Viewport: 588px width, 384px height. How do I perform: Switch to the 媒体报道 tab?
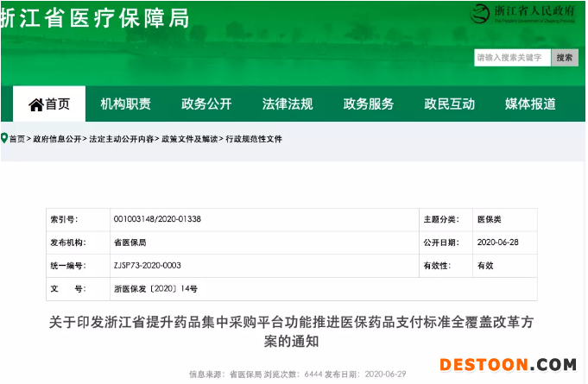530,104
